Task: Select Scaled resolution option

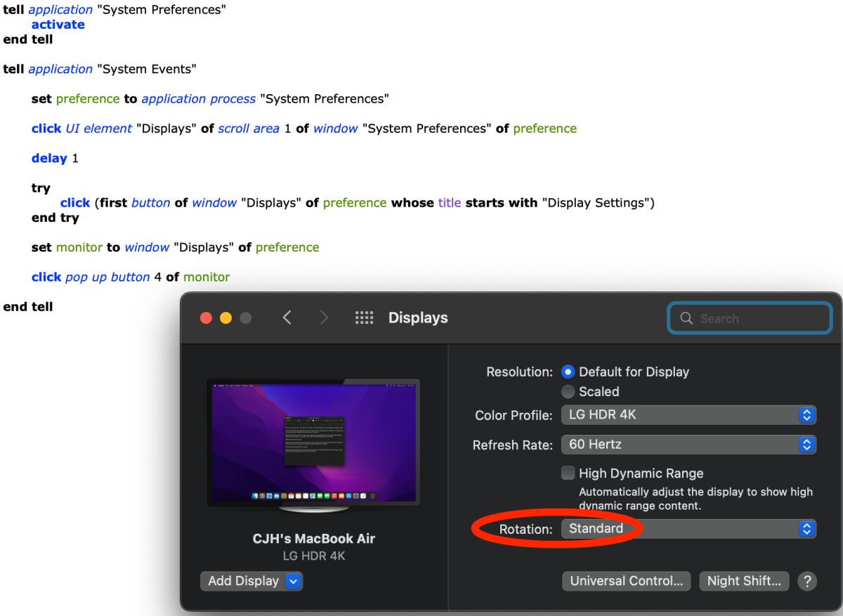Action: pos(568,391)
